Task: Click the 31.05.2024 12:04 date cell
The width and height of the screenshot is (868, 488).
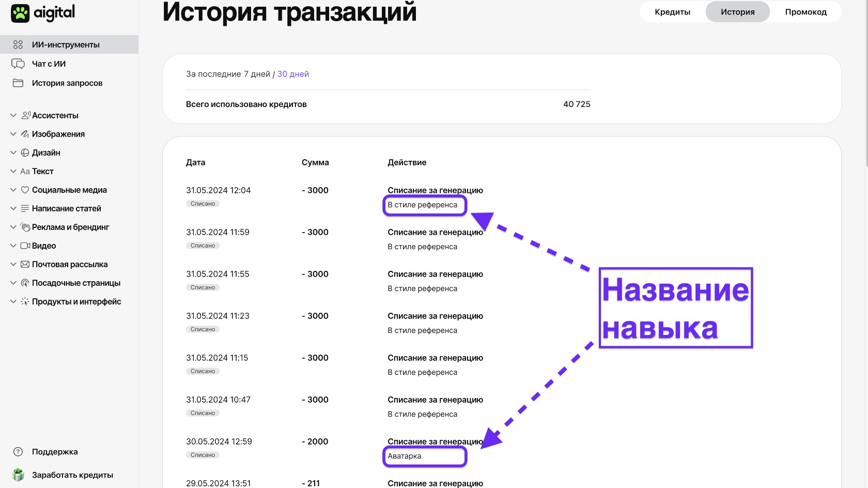Action: [218, 190]
